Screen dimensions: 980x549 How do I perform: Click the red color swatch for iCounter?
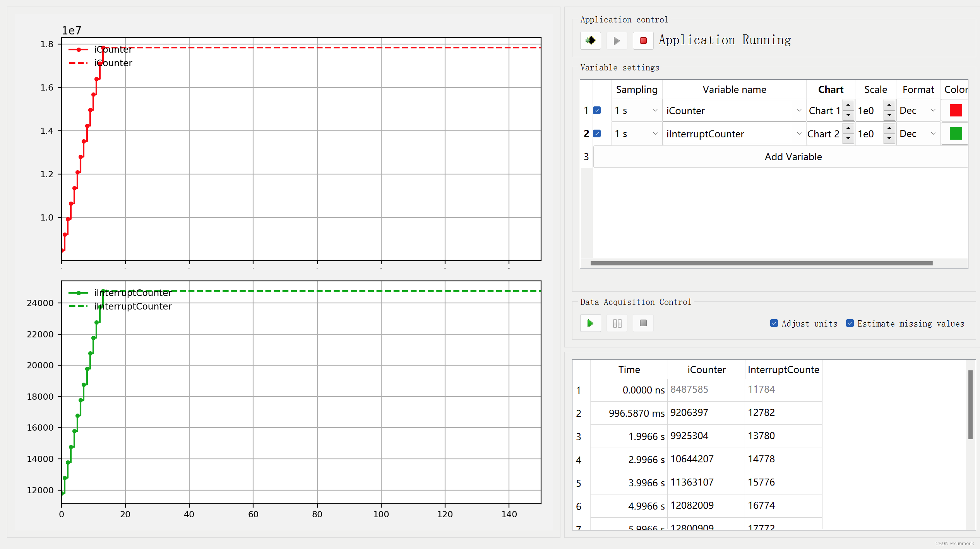(x=956, y=110)
